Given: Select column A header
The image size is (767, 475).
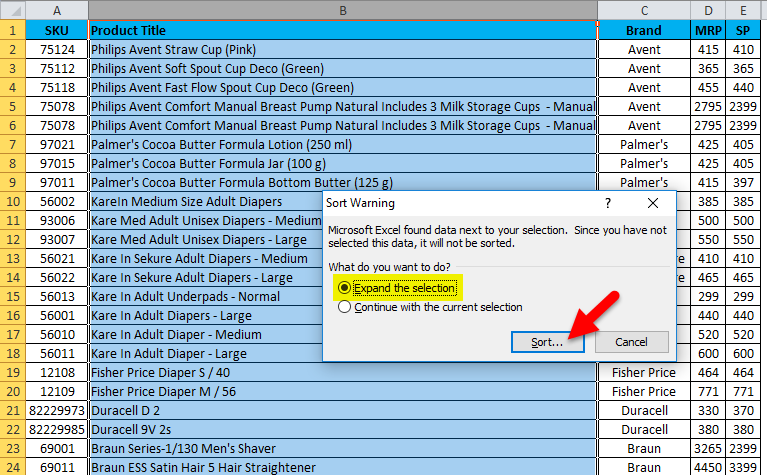Looking at the screenshot, I should [x=57, y=10].
